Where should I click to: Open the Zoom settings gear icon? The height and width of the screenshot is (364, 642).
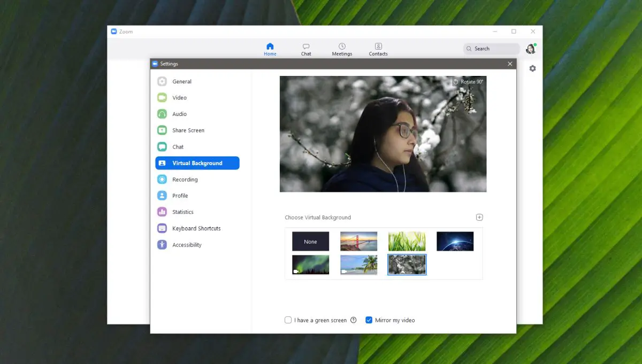click(x=532, y=68)
